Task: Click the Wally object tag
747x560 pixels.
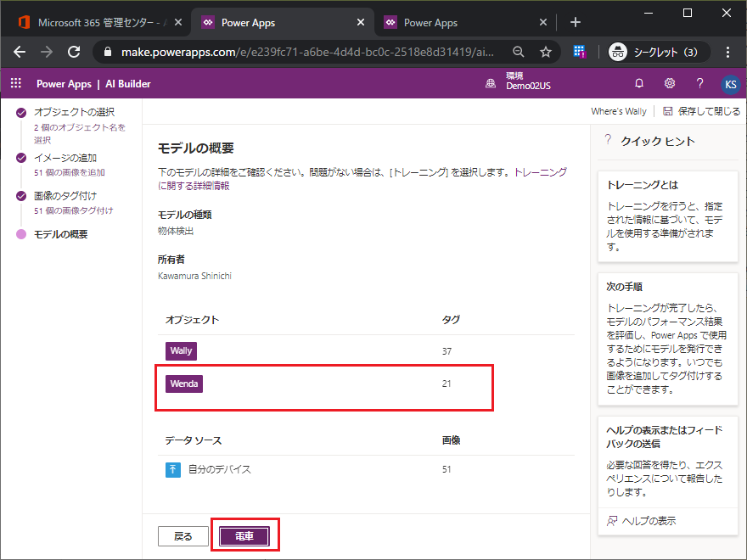Action: pyautogui.click(x=181, y=351)
